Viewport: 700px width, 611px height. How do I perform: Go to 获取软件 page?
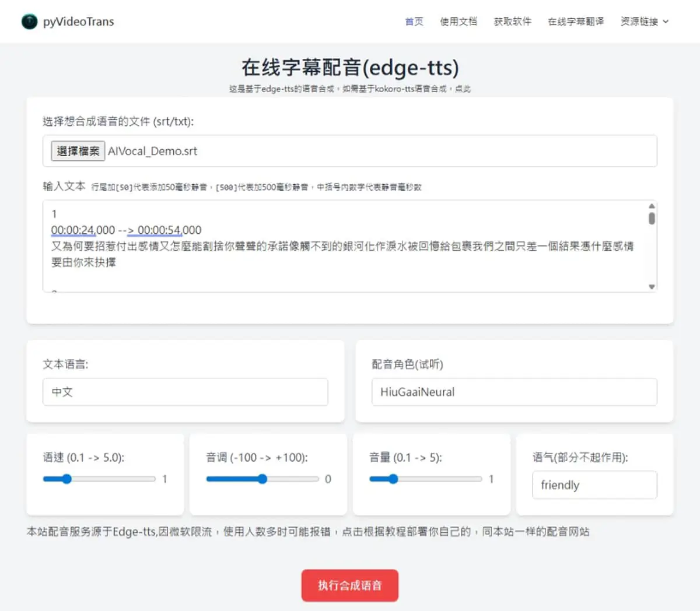click(x=513, y=22)
